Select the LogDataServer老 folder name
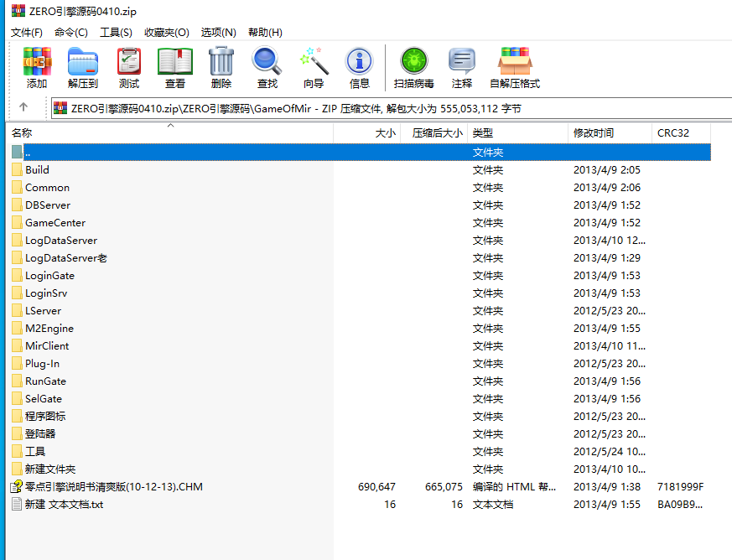The image size is (732, 560). pos(66,258)
